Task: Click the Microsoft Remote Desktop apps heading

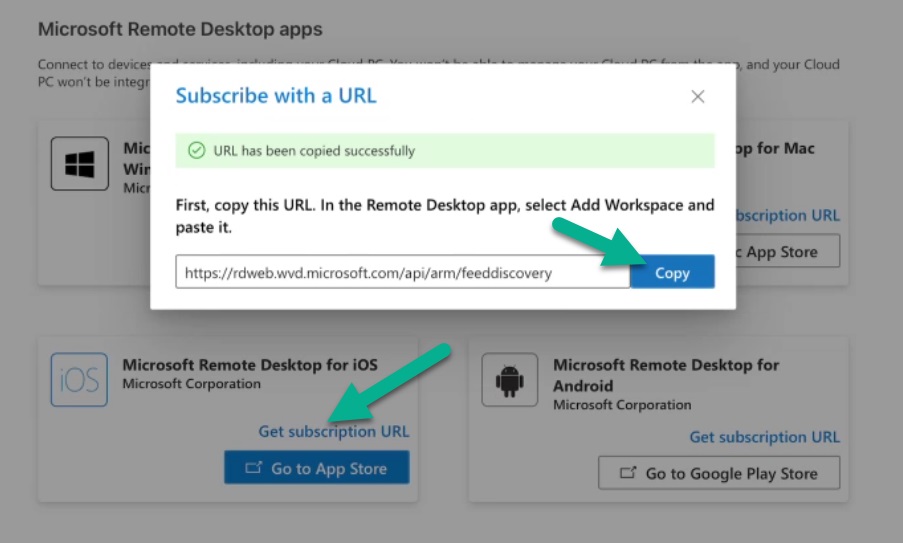Action: click(x=180, y=29)
